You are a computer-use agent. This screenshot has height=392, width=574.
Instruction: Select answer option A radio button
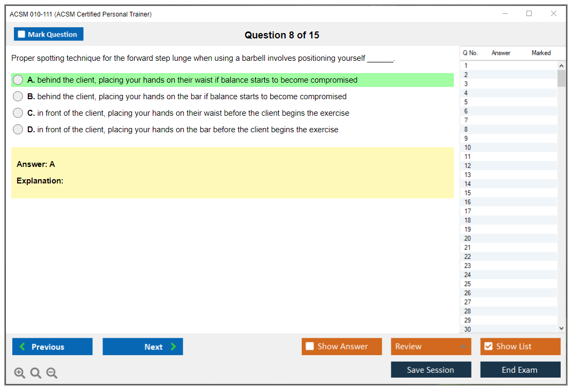point(18,80)
